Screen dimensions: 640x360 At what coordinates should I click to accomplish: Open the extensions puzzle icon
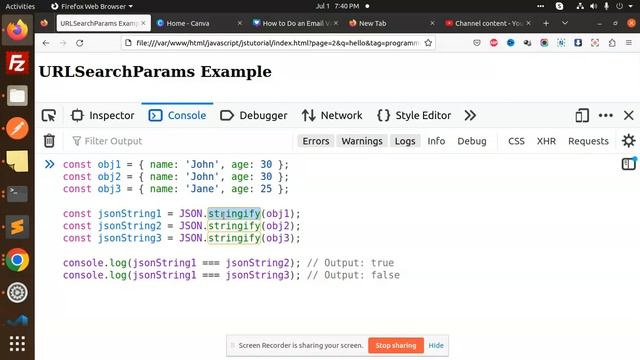[x=612, y=43]
